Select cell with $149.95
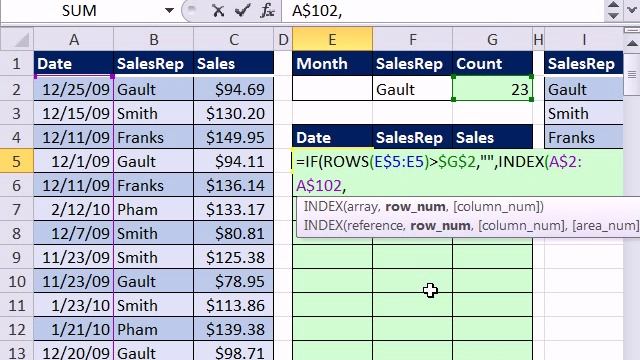The image size is (640, 360). click(x=233, y=137)
